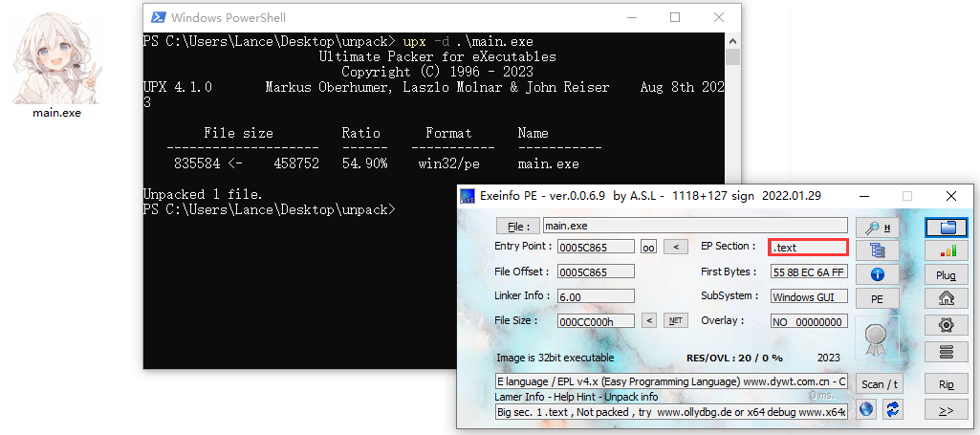Click the three-line menu icon button

tap(947, 351)
